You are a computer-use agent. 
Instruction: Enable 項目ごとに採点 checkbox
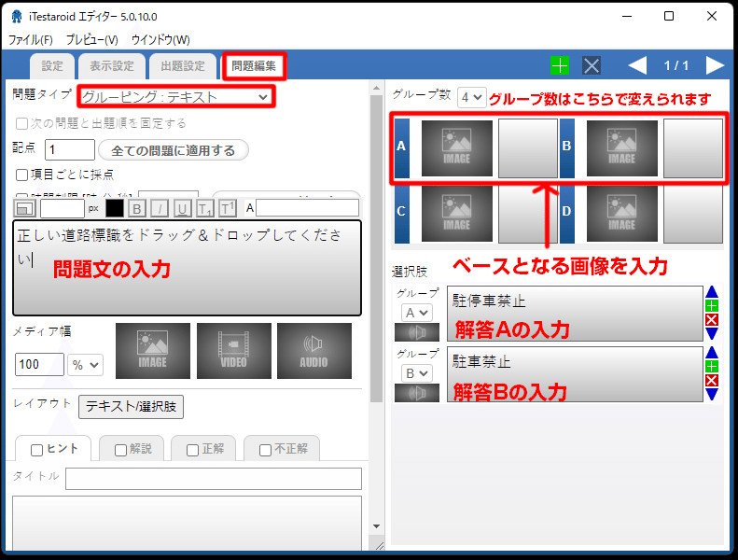pyautogui.click(x=21, y=175)
